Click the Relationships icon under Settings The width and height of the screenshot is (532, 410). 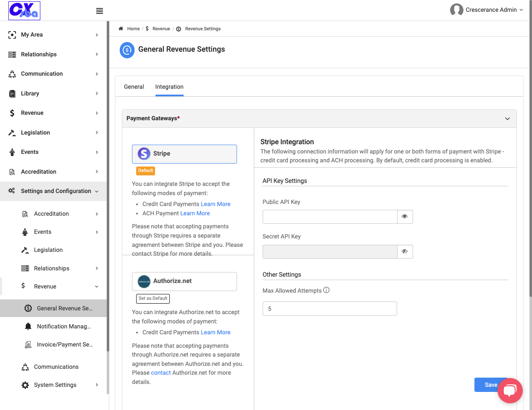[x=25, y=268]
